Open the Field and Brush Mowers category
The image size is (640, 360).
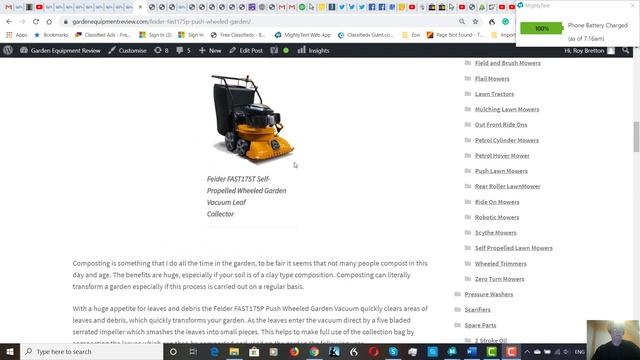[507, 63]
